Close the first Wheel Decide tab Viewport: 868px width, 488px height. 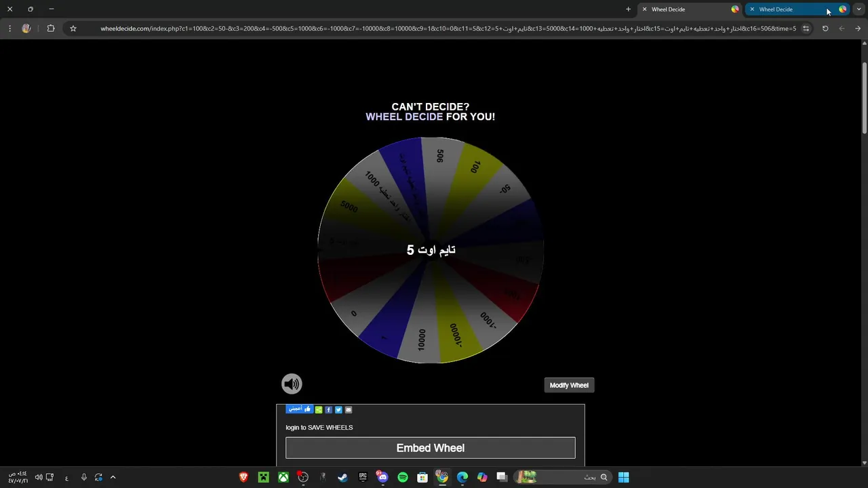click(644, 9)
